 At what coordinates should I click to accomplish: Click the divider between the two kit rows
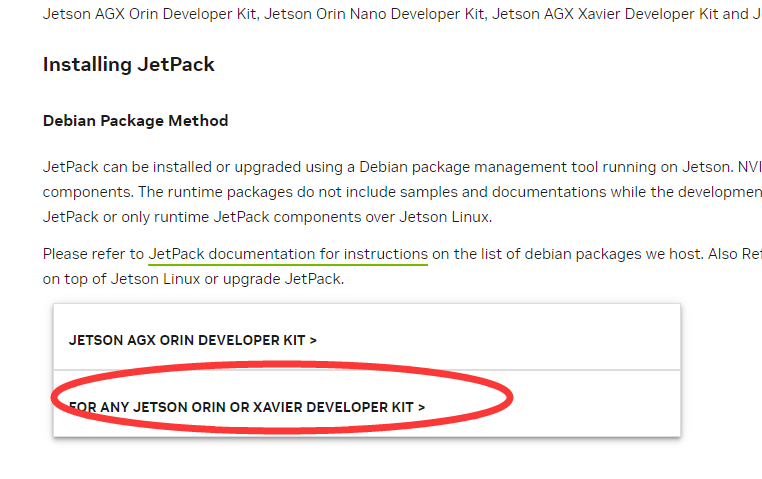tap(367, 370)
